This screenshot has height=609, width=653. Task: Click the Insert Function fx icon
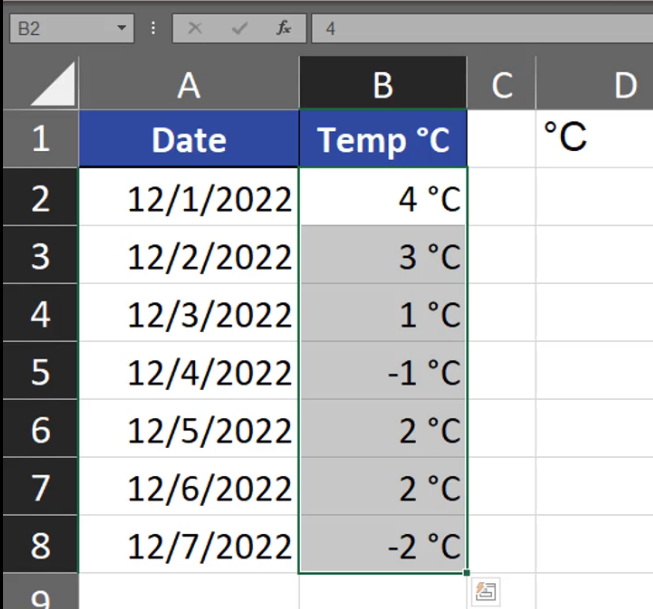[x=284, y=29]
